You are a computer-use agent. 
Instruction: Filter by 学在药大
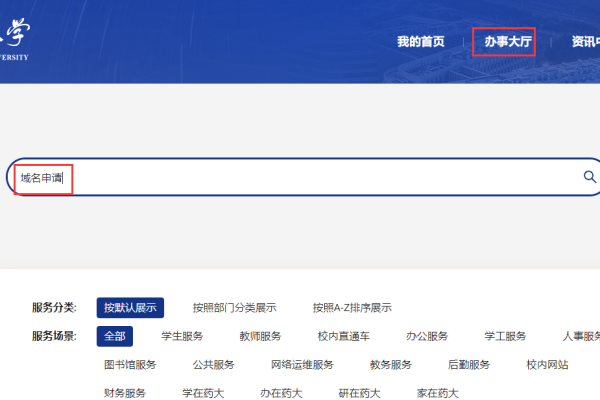coord(203,393)
